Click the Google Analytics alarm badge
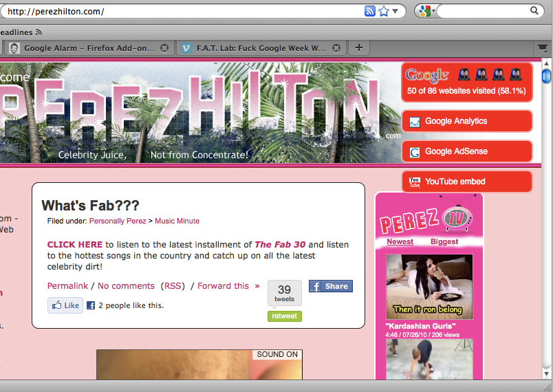This screenshot has height=392, width=553. click(466, 121)
